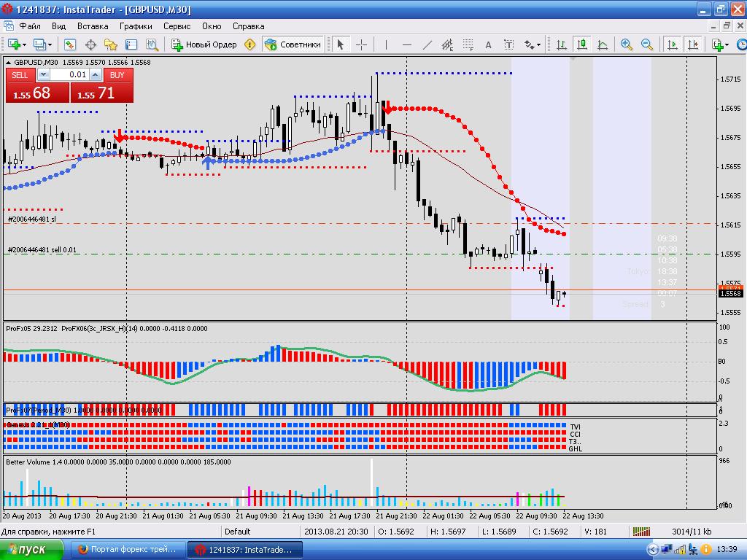The width and height of the screenshot is (747, 560).
Task: Select the standard cursor arrow tool
Action: (340, 44)
